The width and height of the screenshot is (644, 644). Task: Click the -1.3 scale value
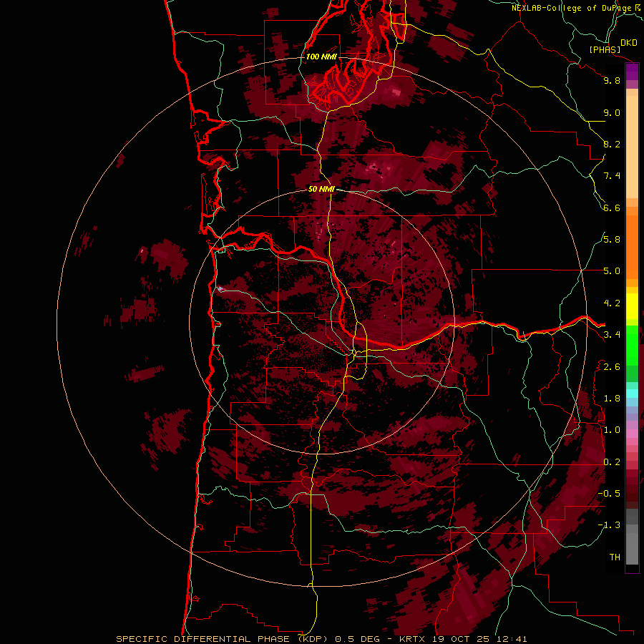click(609, 525)
